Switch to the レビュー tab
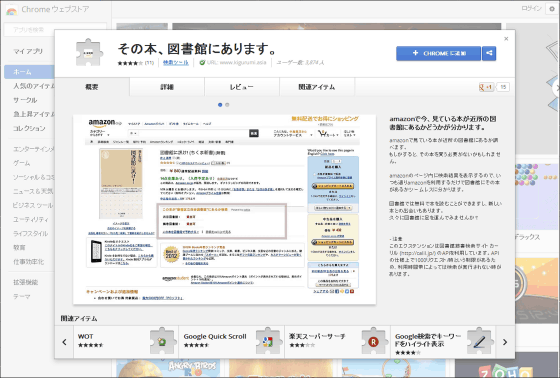This screenshot has width=560, height=378. point(242,87)
